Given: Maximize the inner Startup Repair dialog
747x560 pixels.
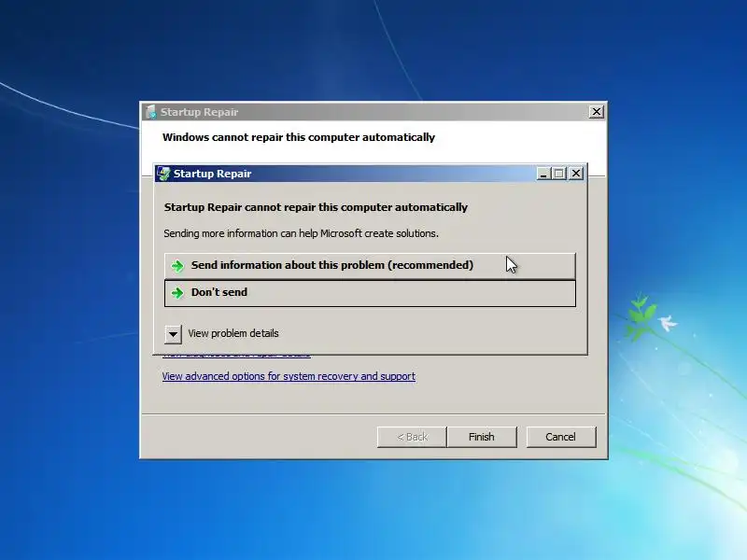Looking at the screenshot, I should (558, 174).
